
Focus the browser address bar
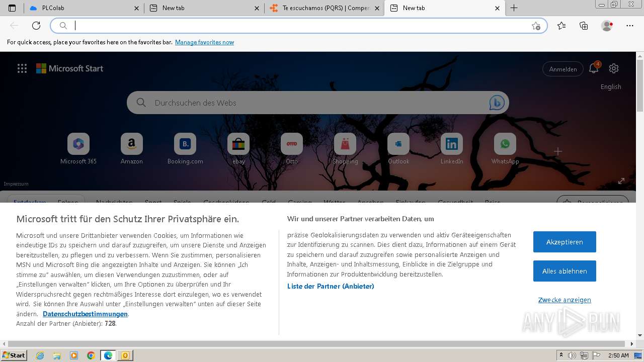coord(299,26)
